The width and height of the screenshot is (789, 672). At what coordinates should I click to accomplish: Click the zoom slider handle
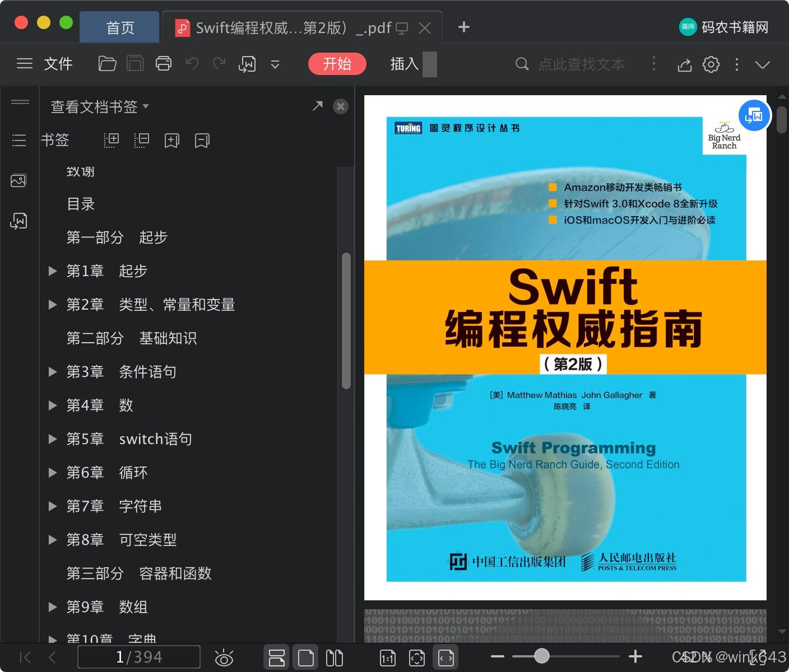[541, 656]
